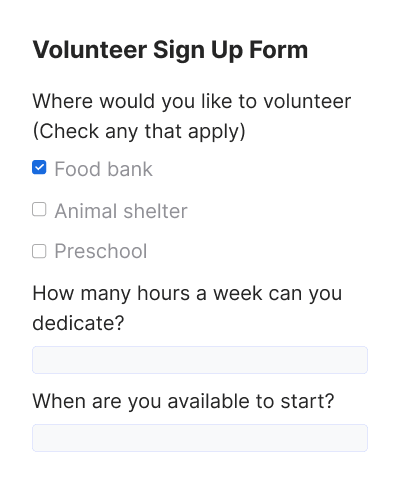
Task: Place cursor in field below start question
Action: 200,438
